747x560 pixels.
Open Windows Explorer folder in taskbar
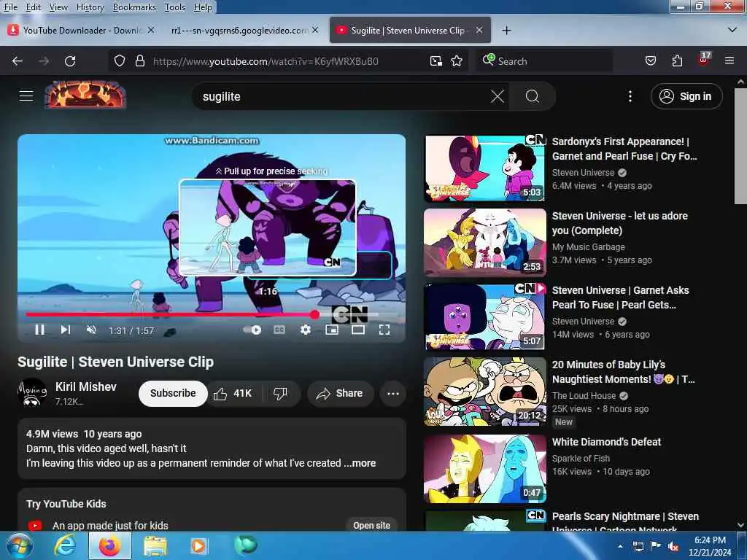coord(155,546)
